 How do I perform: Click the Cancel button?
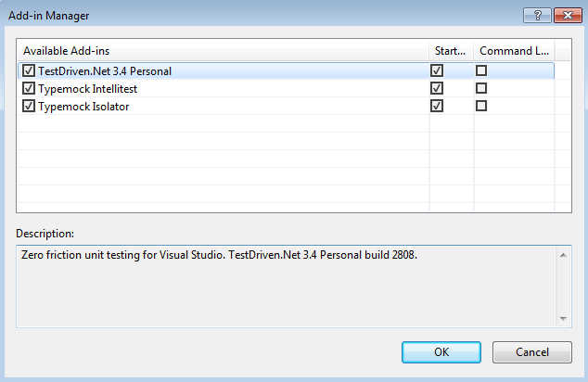tap(531, 352)
